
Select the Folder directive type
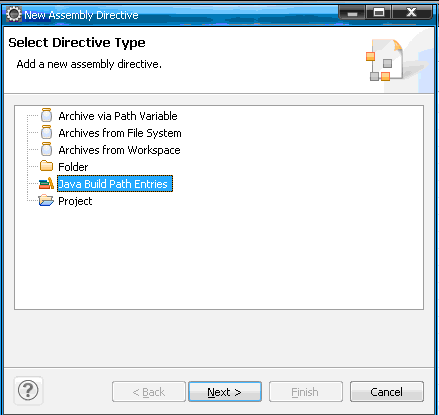(x=73, y=167)
